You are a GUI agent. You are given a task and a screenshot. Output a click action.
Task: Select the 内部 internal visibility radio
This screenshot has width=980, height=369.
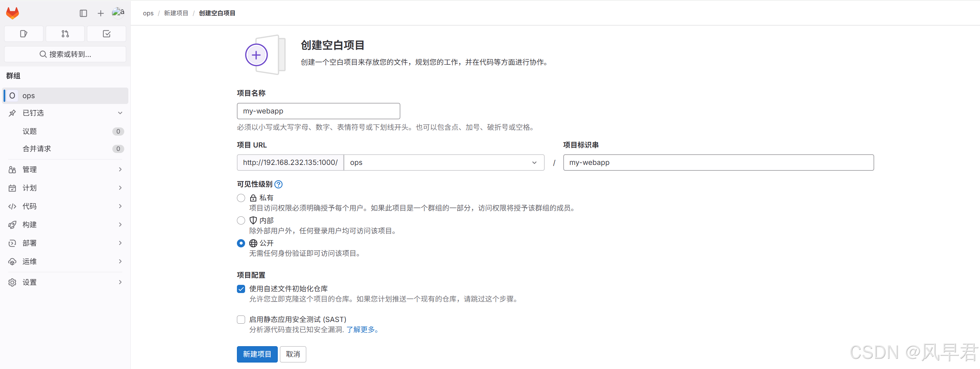pyautogui.click(x=241, y=220)
